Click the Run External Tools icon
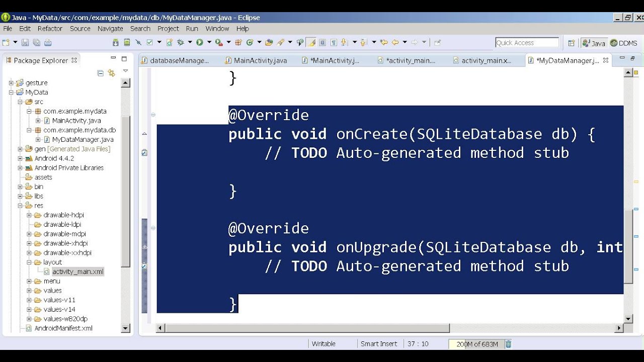 click(219, 43)
